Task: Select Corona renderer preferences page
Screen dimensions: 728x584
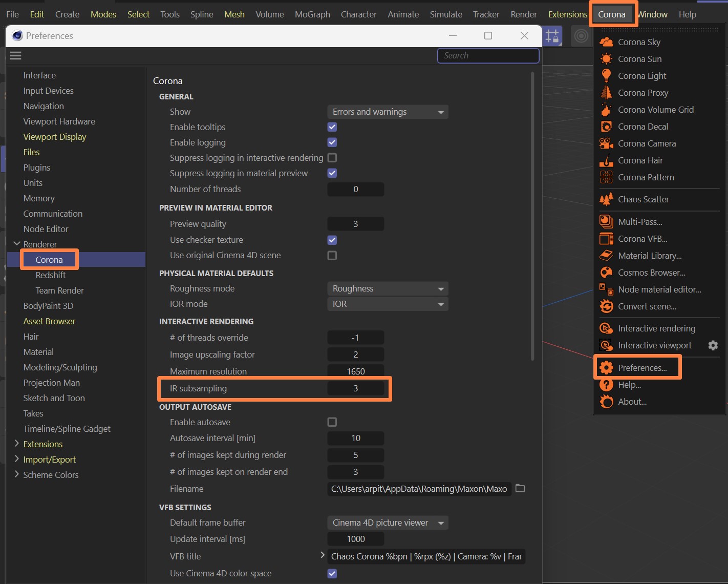Action: coord(49,260)
